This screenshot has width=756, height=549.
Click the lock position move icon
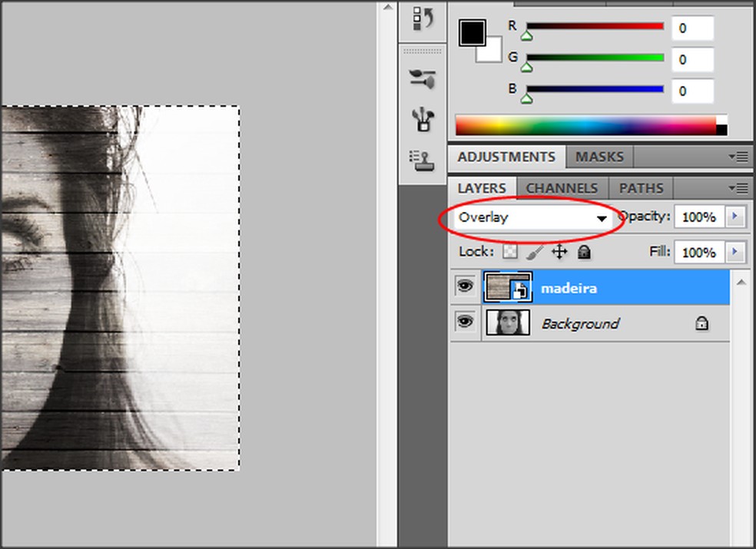(559, 252)
